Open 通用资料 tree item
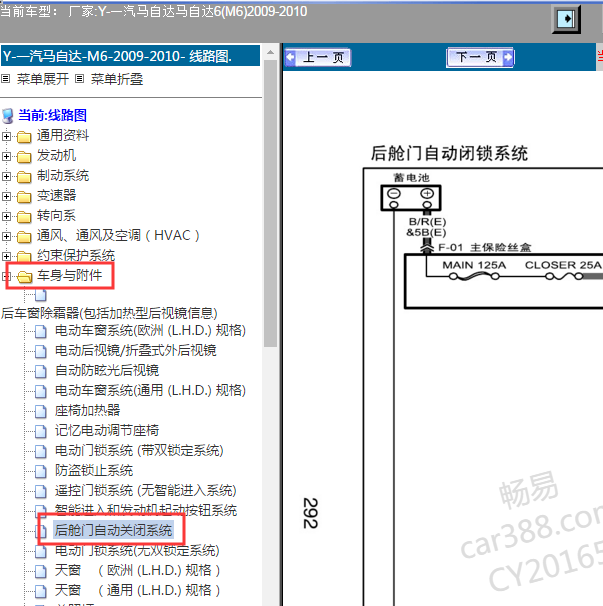The width and height of the screenshot is (603, 606). tap(63, 135)
